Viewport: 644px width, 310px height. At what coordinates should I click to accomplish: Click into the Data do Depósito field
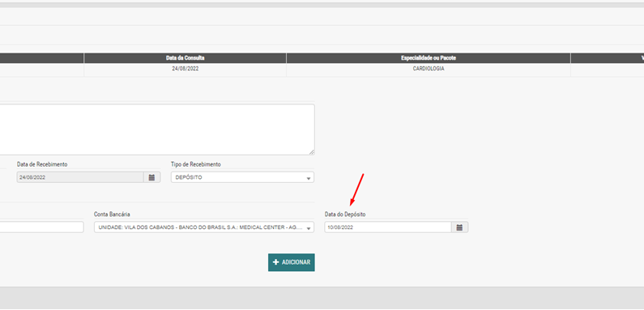coord(388,227)
